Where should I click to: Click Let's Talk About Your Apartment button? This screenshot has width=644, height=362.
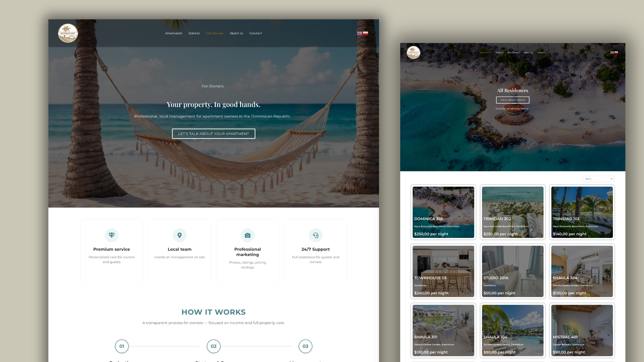click(214, 134)
